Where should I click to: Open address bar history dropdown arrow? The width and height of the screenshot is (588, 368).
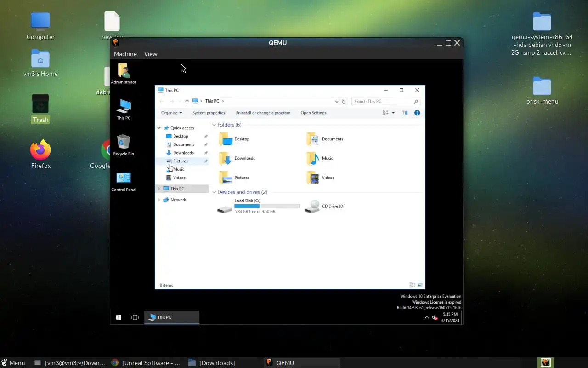337,101
